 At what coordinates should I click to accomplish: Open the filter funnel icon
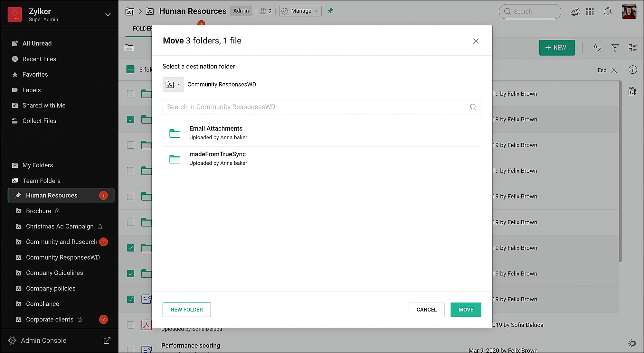tap(615, 48)
